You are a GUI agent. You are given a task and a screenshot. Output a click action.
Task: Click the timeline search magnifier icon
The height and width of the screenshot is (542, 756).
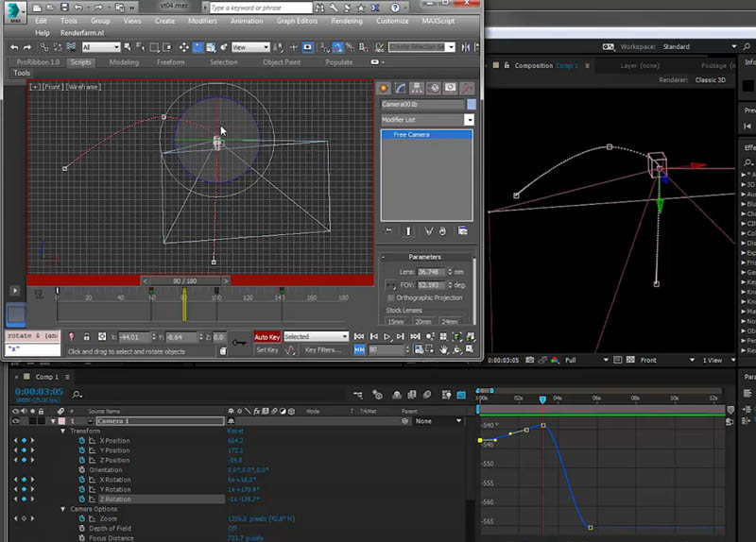[x=77, y=395]
